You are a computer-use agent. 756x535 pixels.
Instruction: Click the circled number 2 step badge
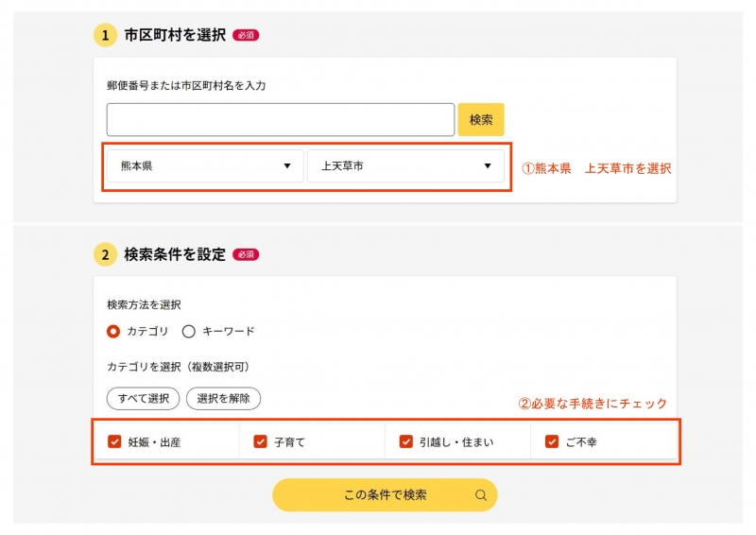(x=105, y=255)
